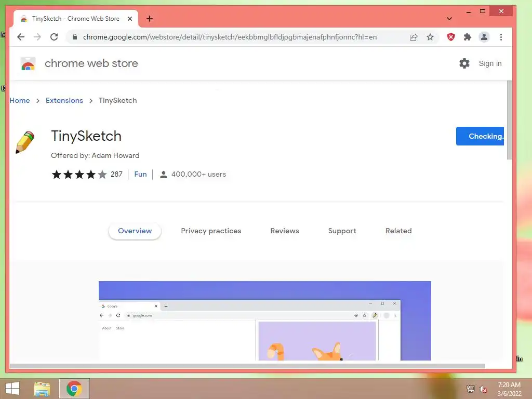Open the Chrome profile avatar
The height and width of the screenshot is (399, 532).
[484, 37]
